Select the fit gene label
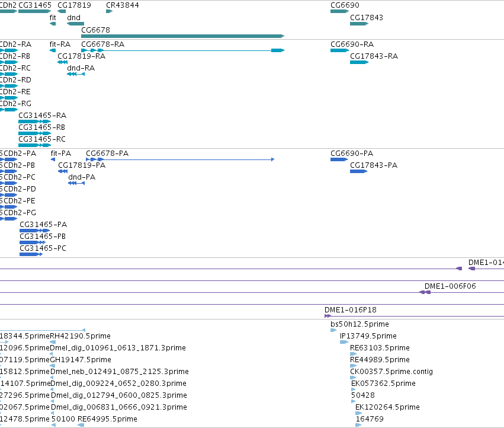 pos(53,18)
